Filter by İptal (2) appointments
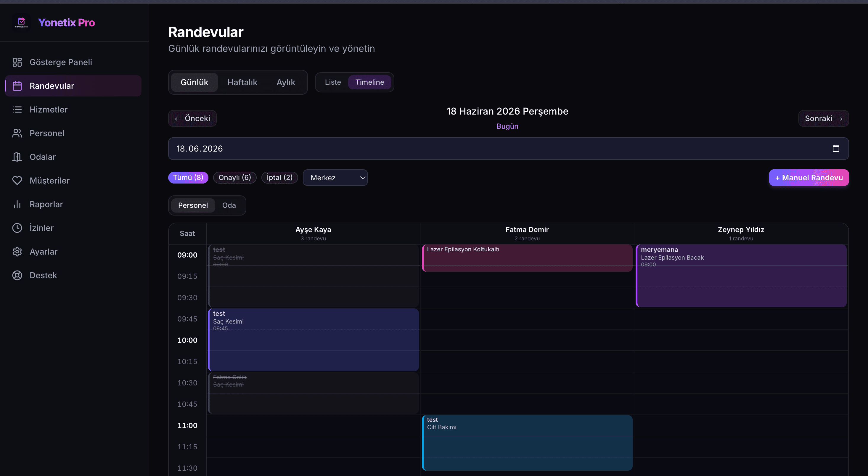868x476 pixels. click(279, 178)
